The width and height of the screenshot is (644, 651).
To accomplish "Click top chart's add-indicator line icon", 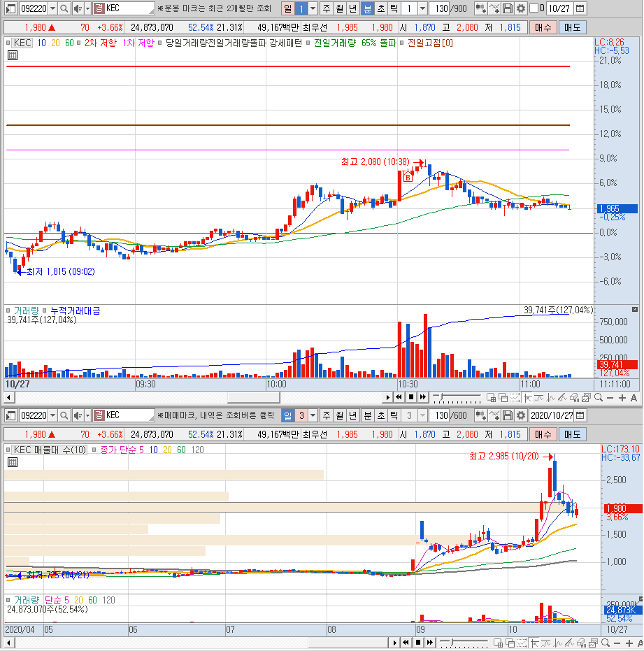I will point(494,8).
